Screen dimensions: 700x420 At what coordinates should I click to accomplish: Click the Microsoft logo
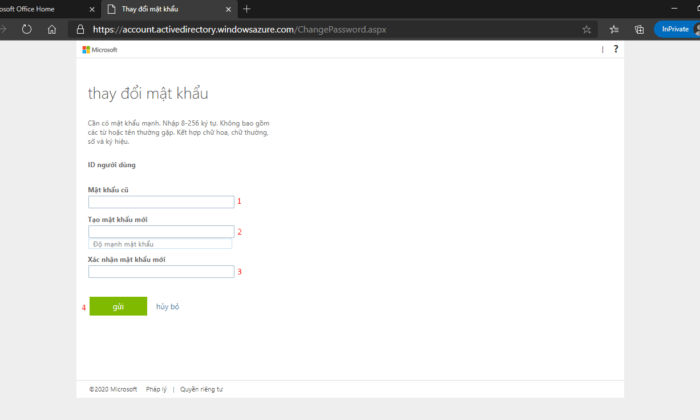coord(100,50)
